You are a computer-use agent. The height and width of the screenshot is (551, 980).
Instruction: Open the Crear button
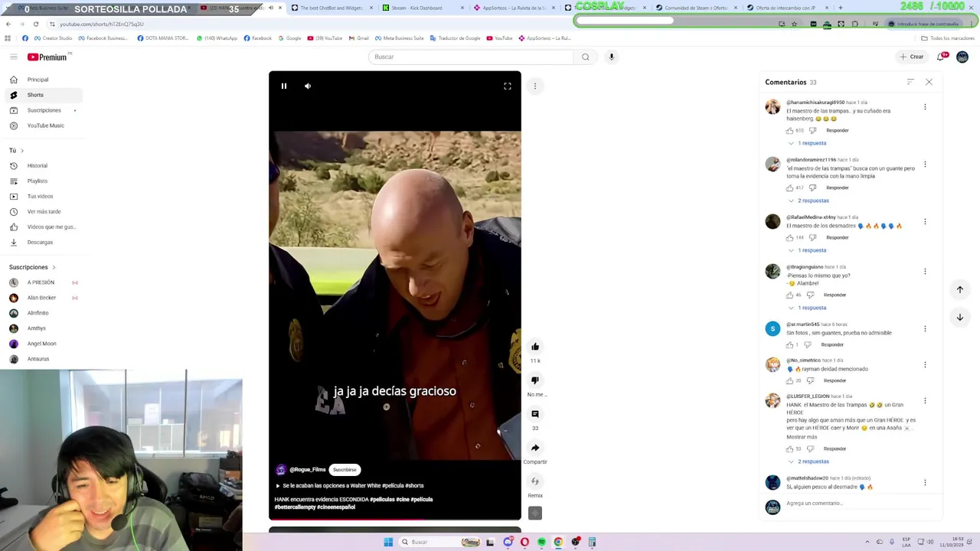pos(912,57)
